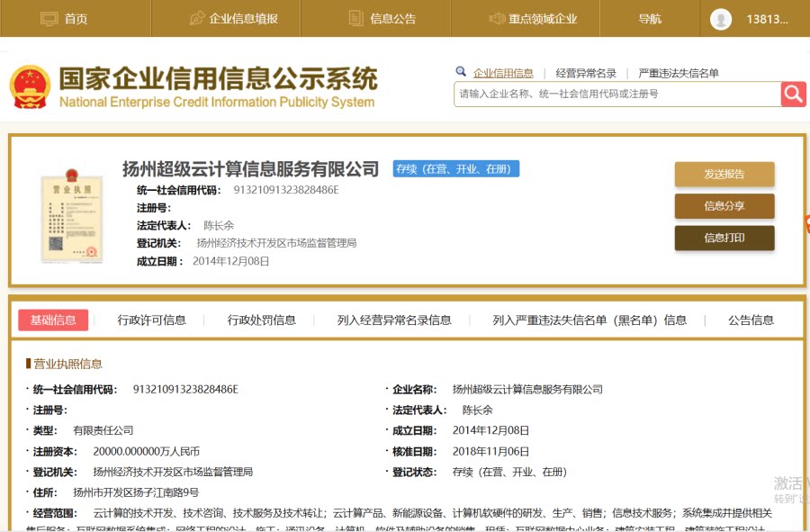Click the 企业名称 value in license info
810x532 pixels.
pos(527,390)
